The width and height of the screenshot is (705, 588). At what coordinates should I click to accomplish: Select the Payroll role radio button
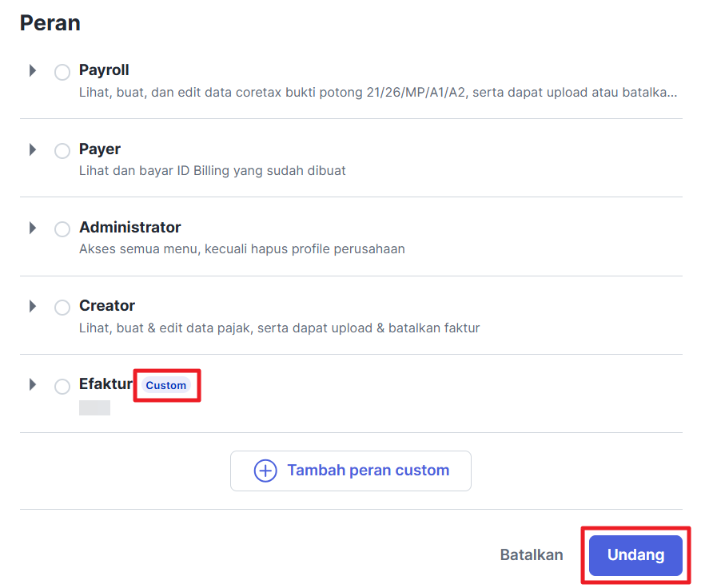62,73
